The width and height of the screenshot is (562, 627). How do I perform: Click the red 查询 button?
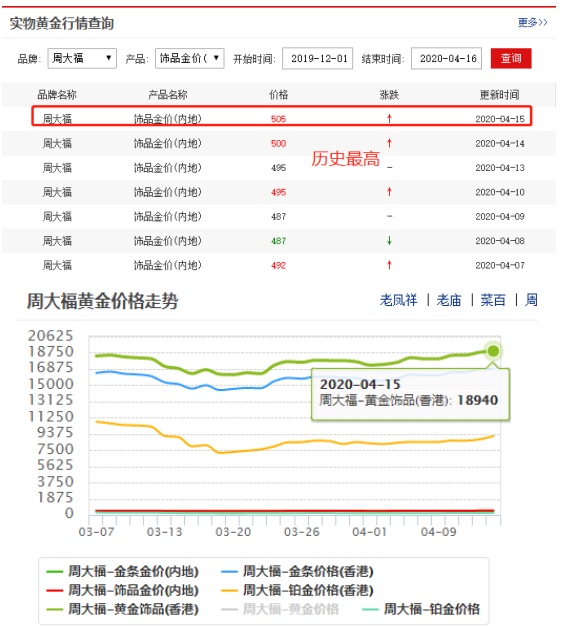tap(511, 58)
